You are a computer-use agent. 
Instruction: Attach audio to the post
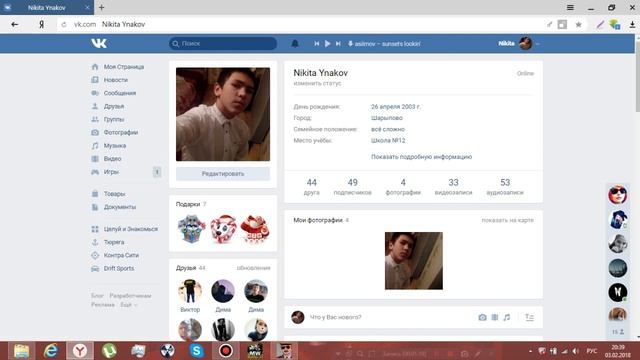tap(507, 317)
